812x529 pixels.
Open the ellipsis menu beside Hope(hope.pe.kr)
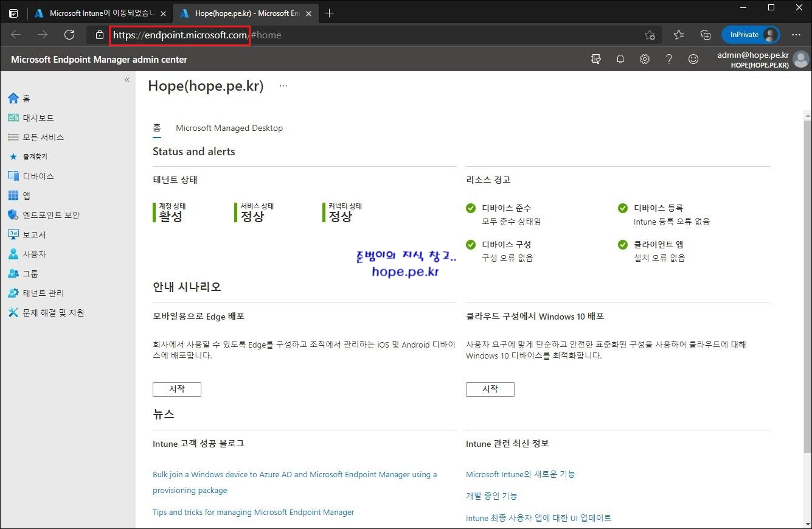point(283,86)
